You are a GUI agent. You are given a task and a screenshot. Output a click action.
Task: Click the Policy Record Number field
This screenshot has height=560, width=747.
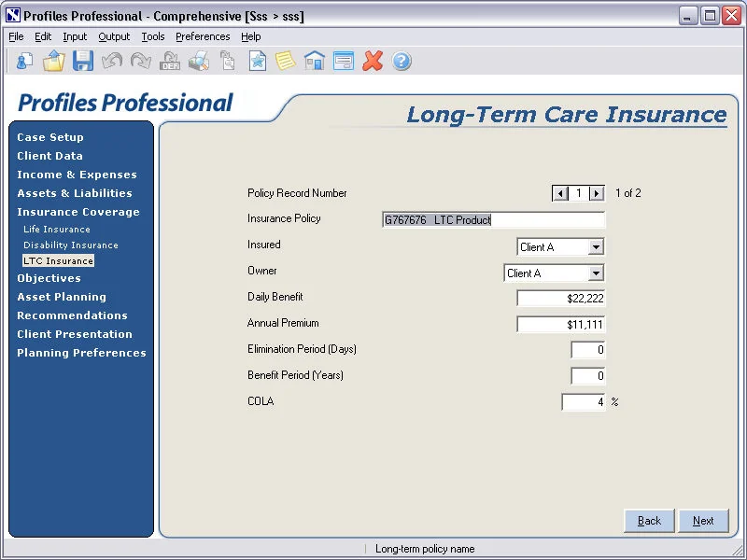pos(579,193)
